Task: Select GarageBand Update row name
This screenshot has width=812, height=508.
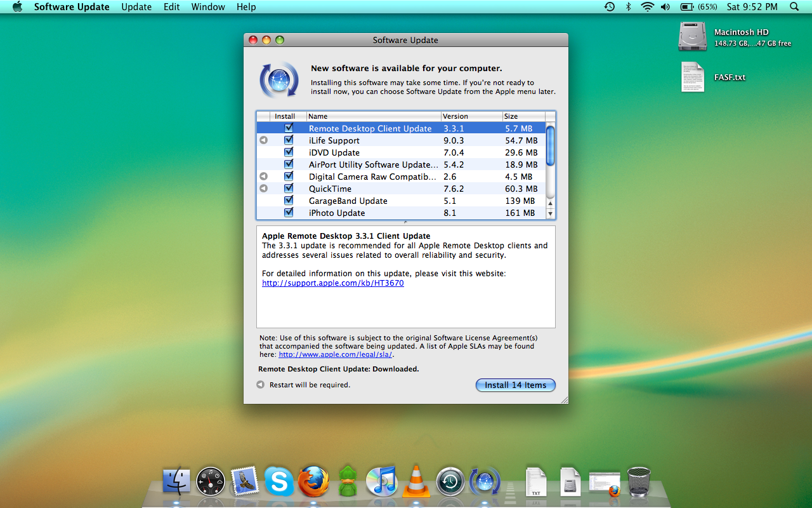Action: click(x=348, y=201)
